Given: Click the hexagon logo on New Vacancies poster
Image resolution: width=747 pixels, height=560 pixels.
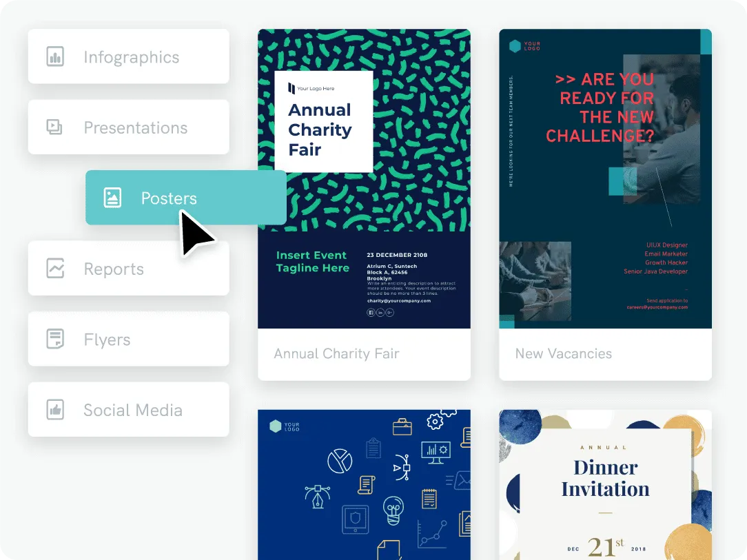Looking at the screenshot, I should 515,45.
